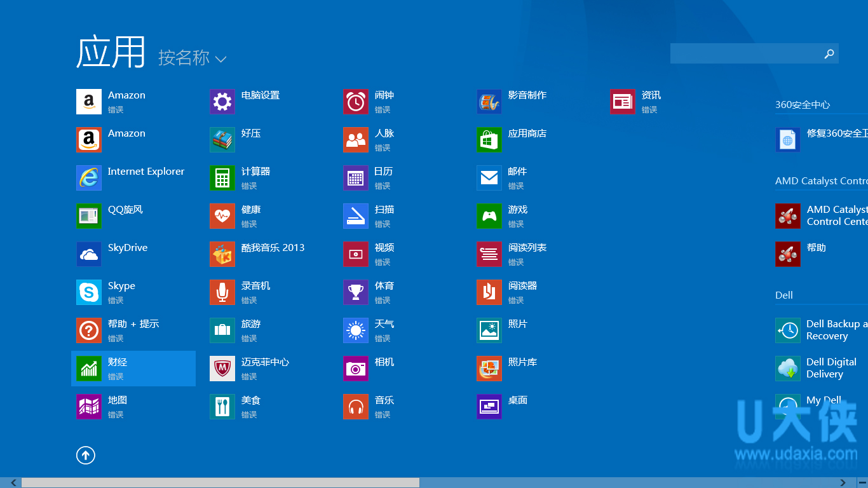Click the horizontal scrollbar left arrow
Screen dimensions: 868x488
tap(13, 483)
